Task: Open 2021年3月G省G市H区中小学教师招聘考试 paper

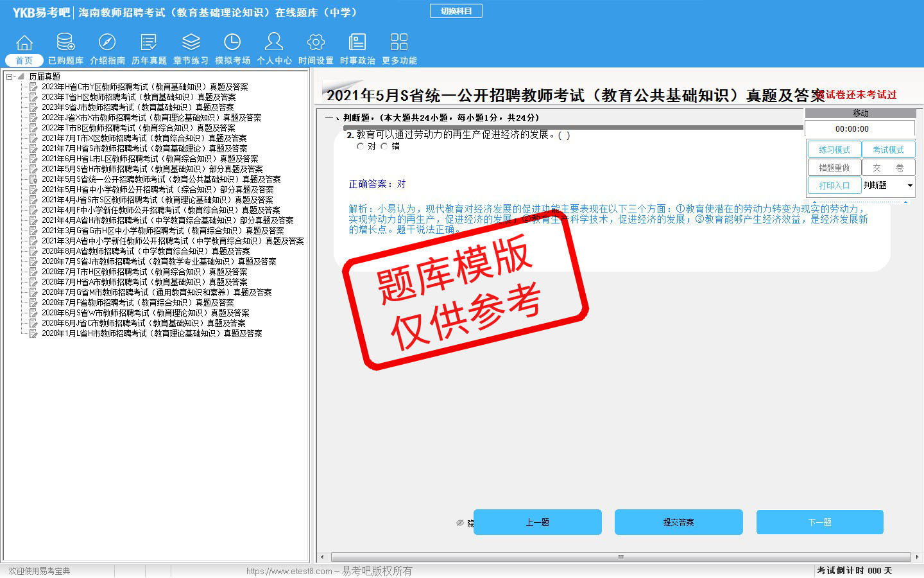Action: coord(162,231)
